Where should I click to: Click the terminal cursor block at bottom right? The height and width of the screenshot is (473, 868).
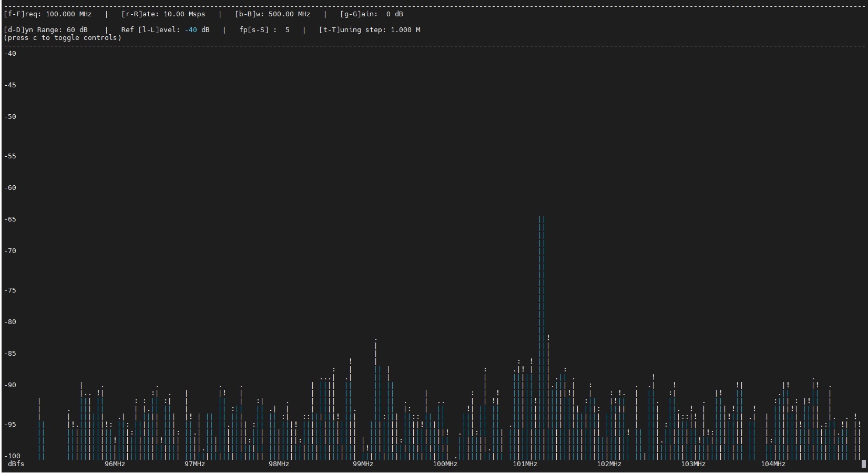point(863,464)
